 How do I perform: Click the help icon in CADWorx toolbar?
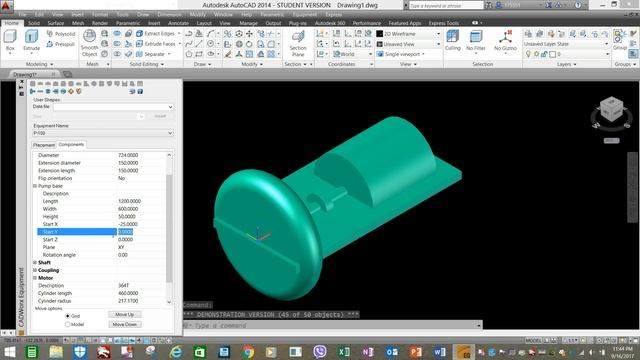tap(140, 91)
